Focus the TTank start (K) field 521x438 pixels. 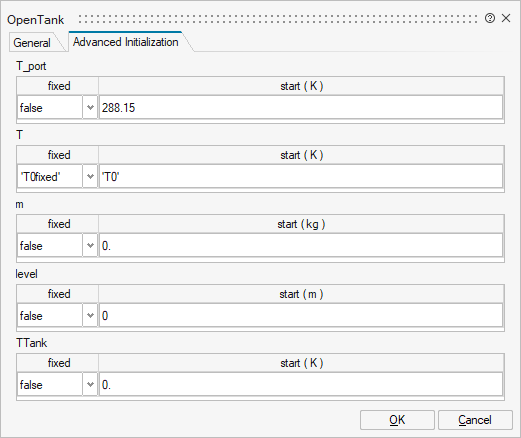(x=301, y=385)
